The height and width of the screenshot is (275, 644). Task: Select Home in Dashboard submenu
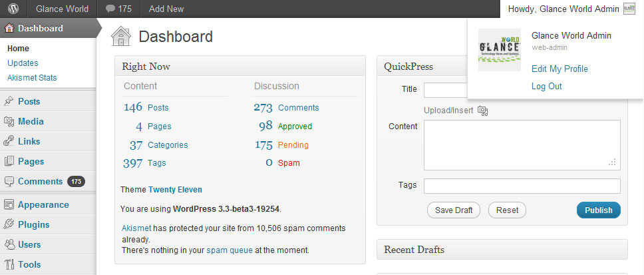coord(19,49)
